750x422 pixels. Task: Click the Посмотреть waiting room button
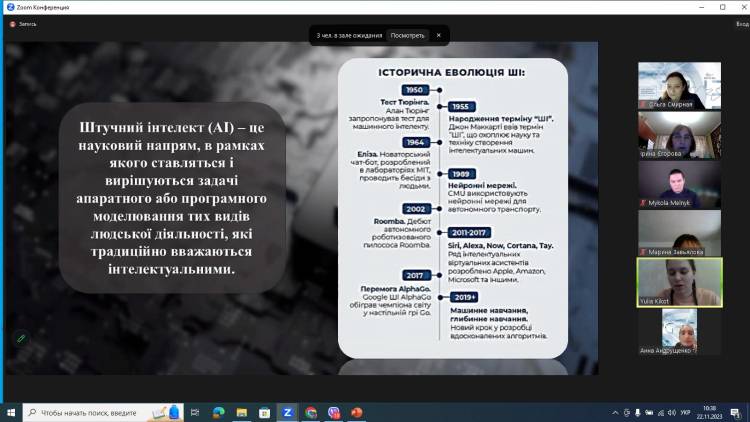coord(407,35)
